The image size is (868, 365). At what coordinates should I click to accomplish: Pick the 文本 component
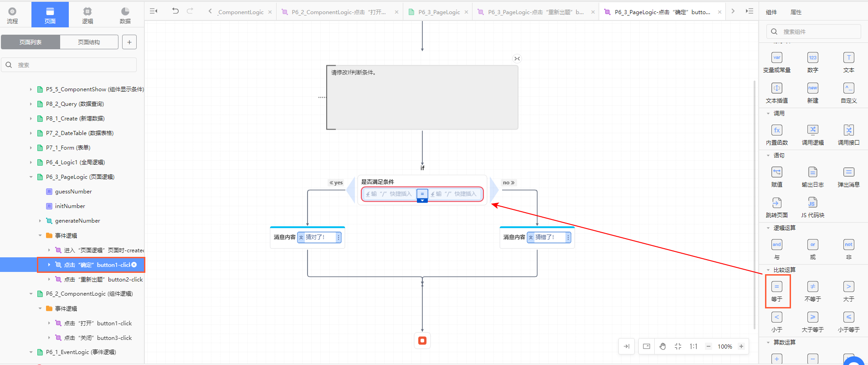click(x=848, y=63)
